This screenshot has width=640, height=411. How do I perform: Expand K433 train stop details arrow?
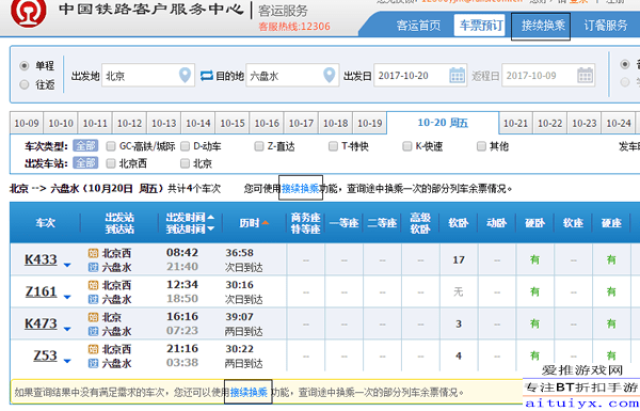pyautogui.click(x=67, y=265)
